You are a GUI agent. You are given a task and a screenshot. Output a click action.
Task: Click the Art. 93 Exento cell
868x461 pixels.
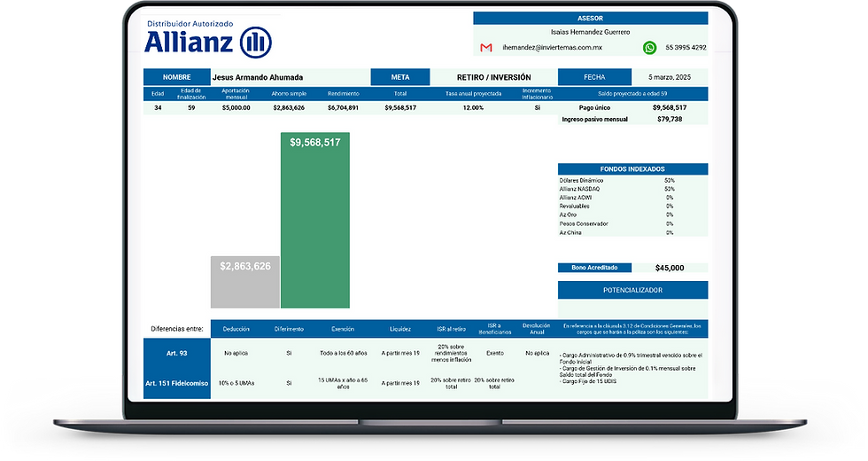coord(495,353)
